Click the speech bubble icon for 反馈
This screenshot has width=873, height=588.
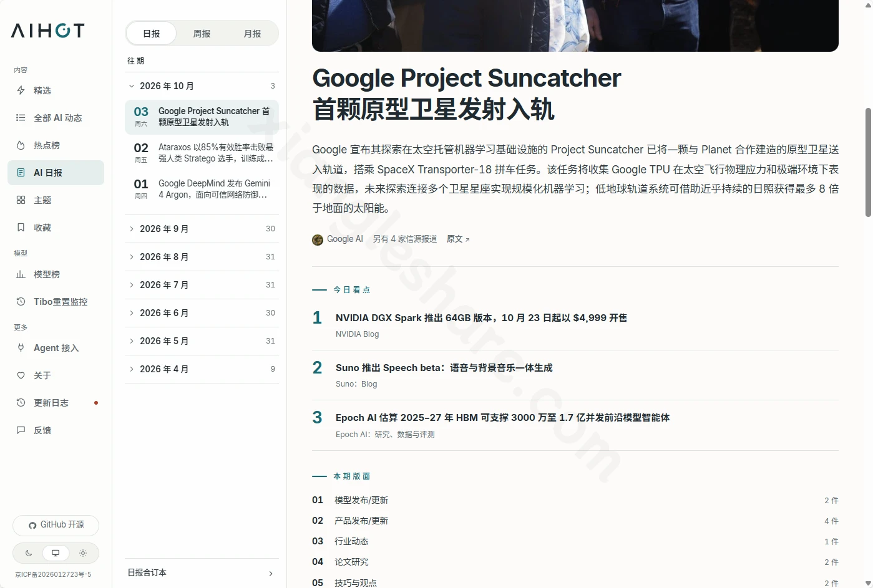pos(21,430)
